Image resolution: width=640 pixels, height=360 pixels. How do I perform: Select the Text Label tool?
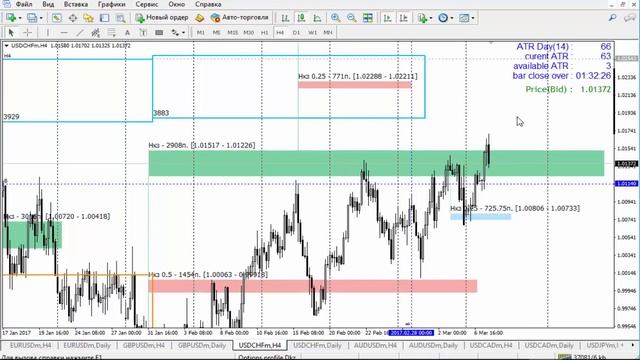(143, 32)
